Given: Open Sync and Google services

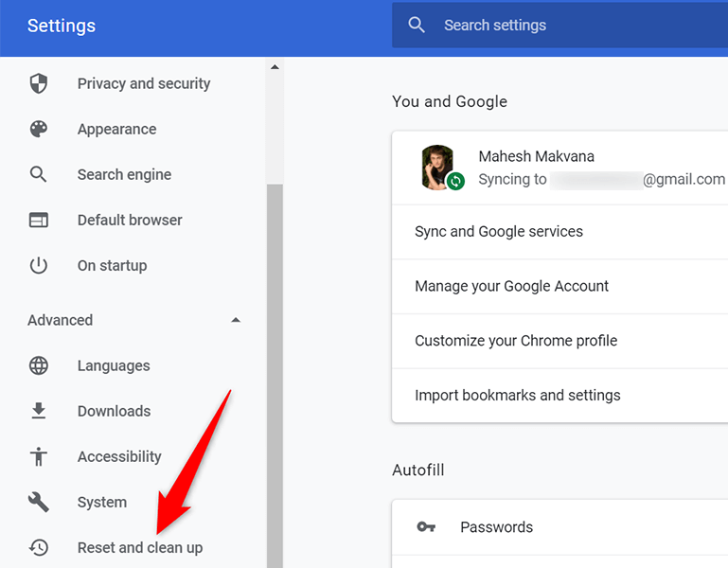Looking at the screenshot, I should 499,232.
